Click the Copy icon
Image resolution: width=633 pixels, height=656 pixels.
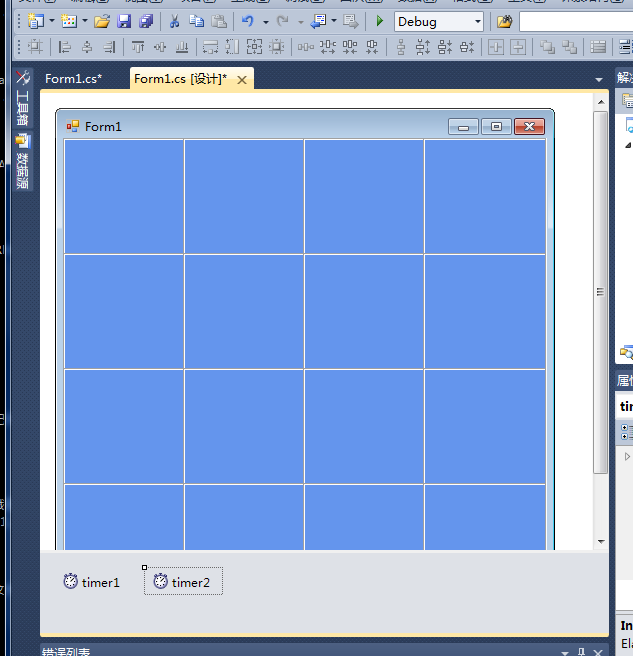coord(197,21)
